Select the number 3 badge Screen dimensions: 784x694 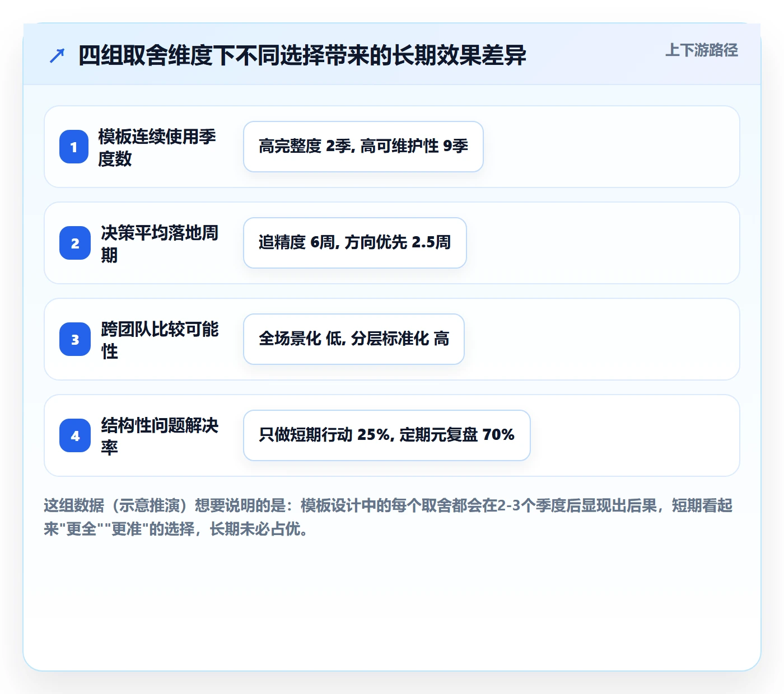[75, 339]
